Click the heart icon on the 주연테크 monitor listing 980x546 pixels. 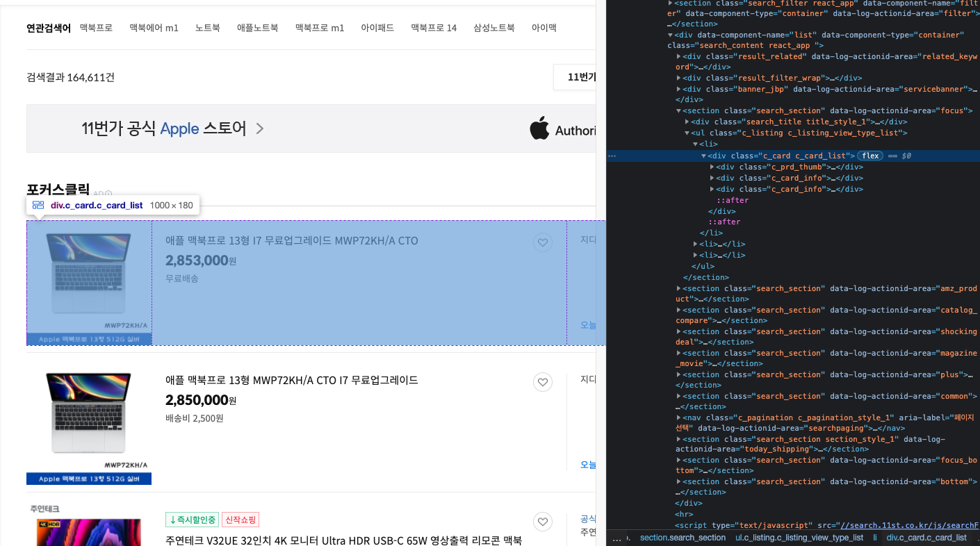[x=543, y=522]
